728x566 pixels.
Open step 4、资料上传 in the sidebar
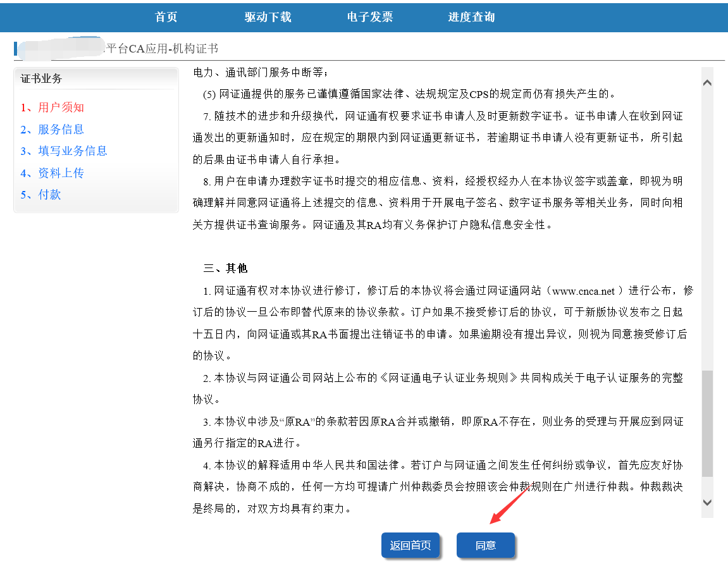coord(52,173)
